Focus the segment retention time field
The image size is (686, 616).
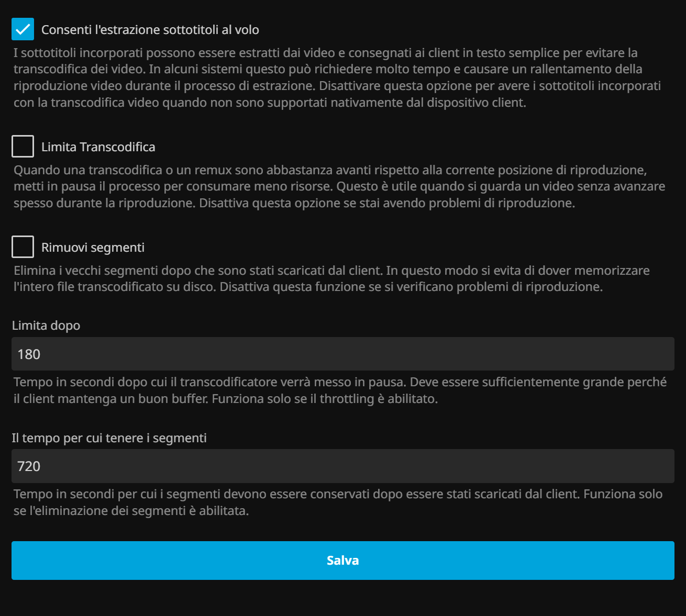tap(343, 466)
